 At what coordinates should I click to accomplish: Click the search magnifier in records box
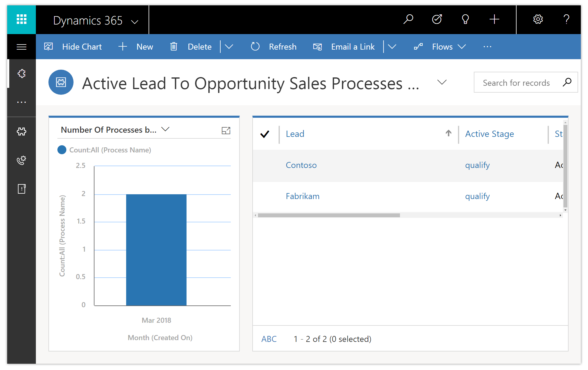[567, 82]
